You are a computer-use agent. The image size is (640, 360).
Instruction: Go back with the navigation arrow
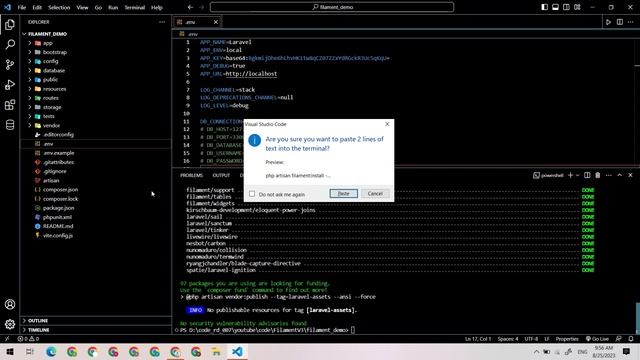pos(190,7)
